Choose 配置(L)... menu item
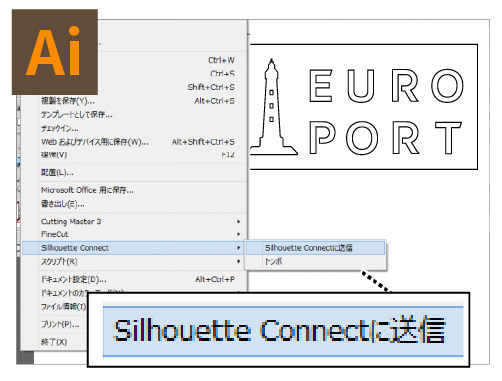Screen dimensions: 502x381 (133, 173)
